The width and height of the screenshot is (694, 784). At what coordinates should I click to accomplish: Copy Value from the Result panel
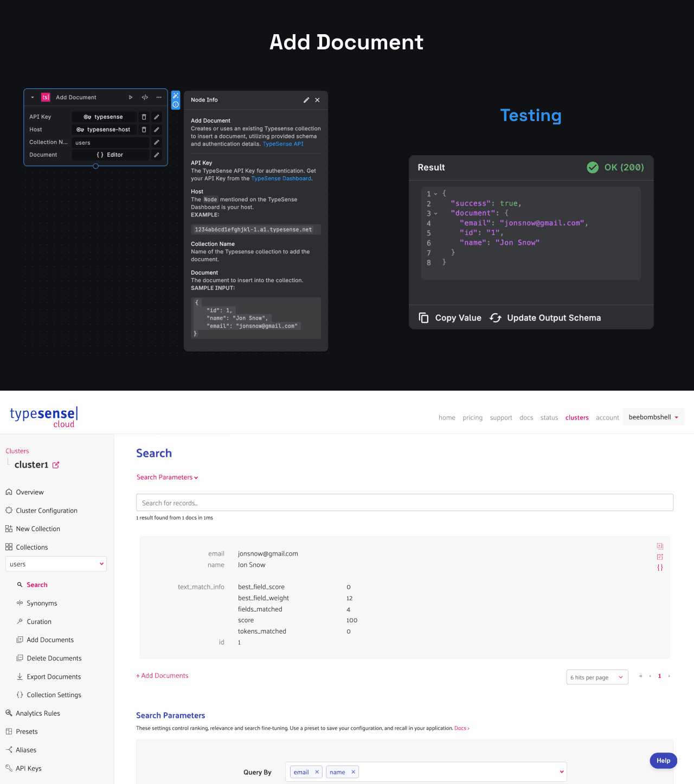(x=449, y=317)
